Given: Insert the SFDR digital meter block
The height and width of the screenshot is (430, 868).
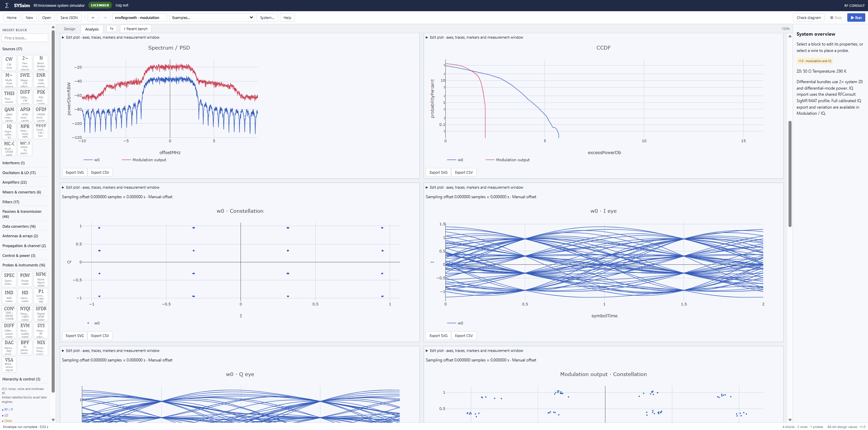Looking at the screenshot, I should [41, 313].
